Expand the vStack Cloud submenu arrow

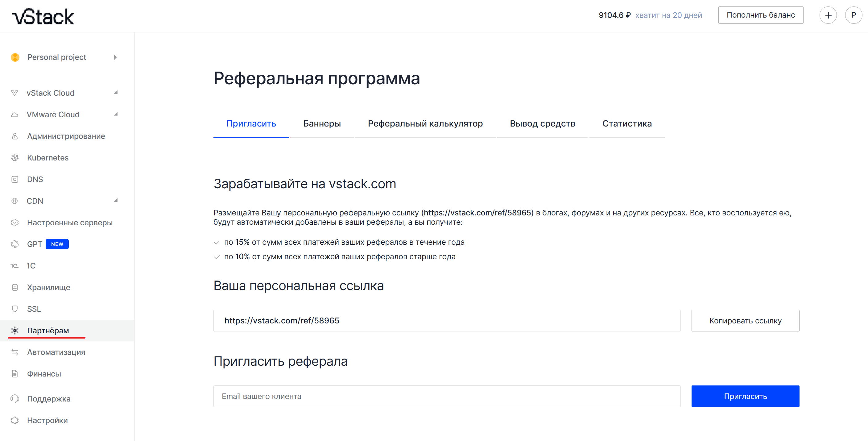click(116, 93)
